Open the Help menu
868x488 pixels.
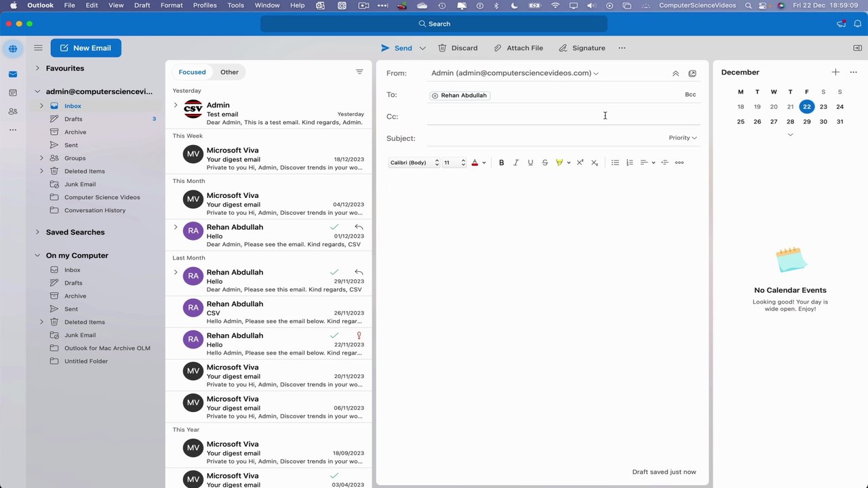297,5
